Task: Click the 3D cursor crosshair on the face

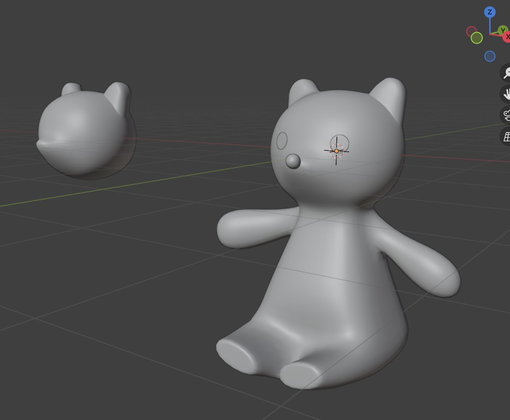Action: [336, 151]
